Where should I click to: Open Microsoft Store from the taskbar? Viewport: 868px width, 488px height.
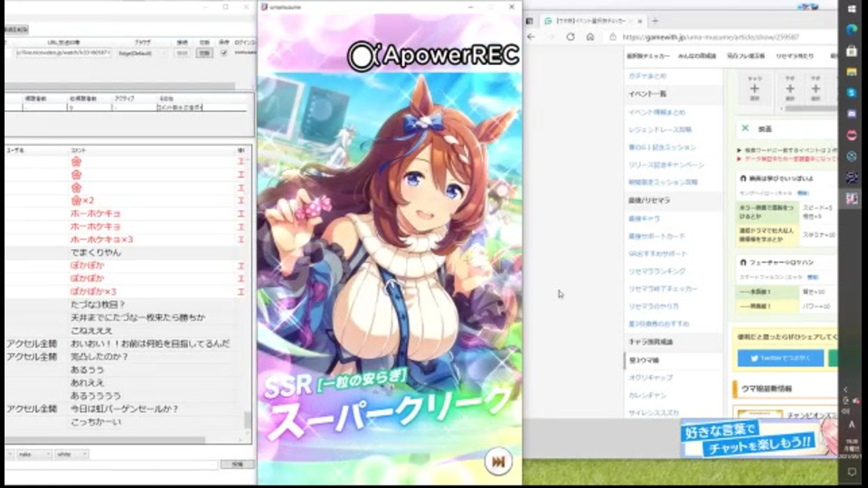click(852, 51)
